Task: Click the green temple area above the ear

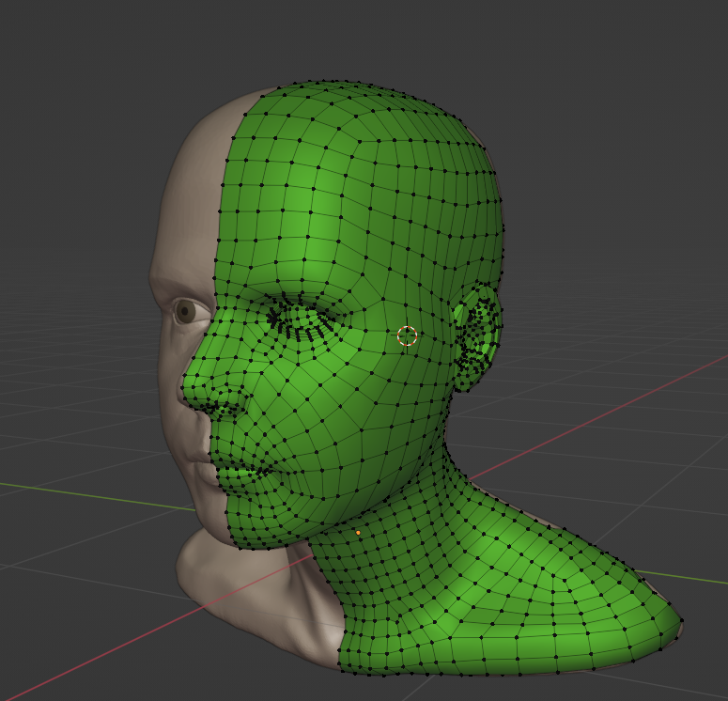Action: pos(441,263)
